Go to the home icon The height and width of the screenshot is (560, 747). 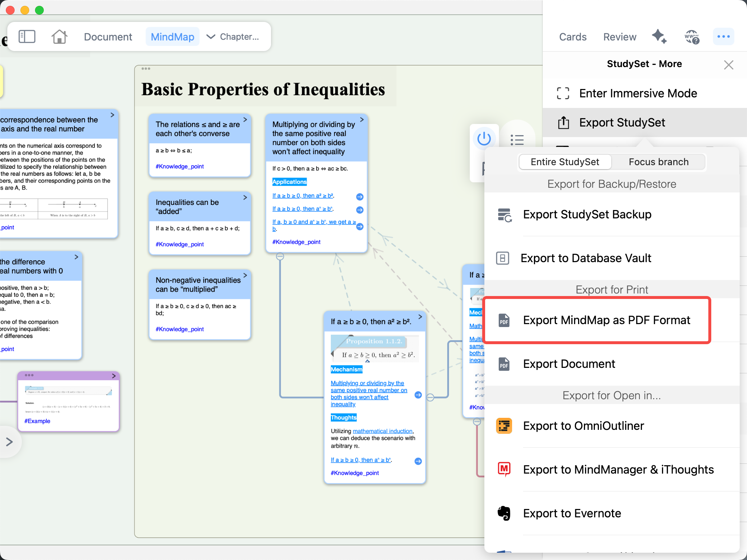pos(59,37)
